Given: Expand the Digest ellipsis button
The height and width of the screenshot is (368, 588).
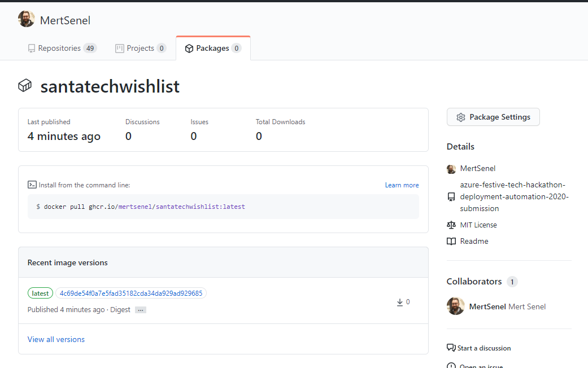Looking at the screenshot, I should 141,310.
